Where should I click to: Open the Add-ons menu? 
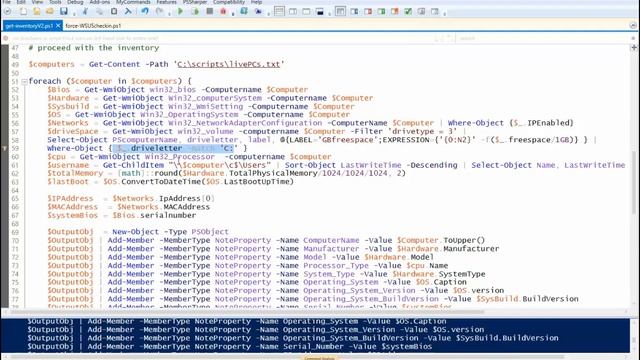100,2
